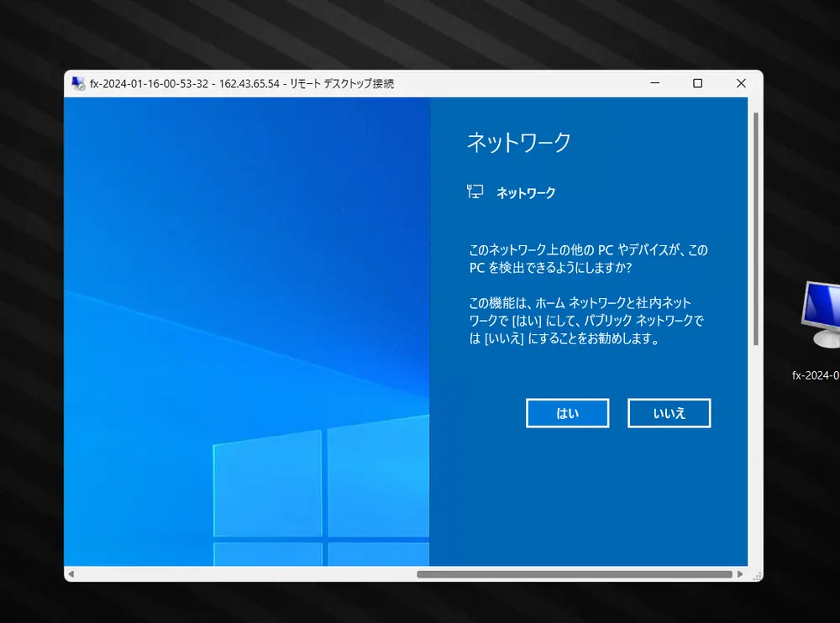Minimize the Remote Desktop window
Image resolution: width=840 pixels, height=623 pixels.
(654, 84)
